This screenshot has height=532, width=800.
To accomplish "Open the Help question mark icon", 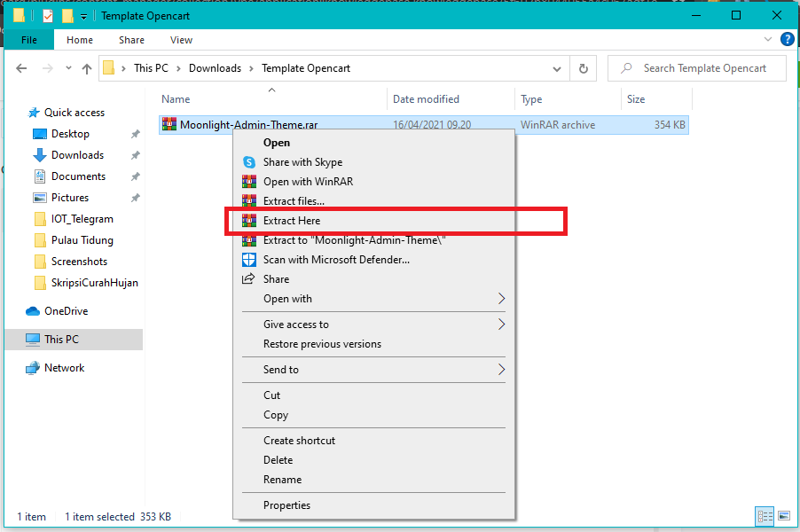I will (786, 40).
